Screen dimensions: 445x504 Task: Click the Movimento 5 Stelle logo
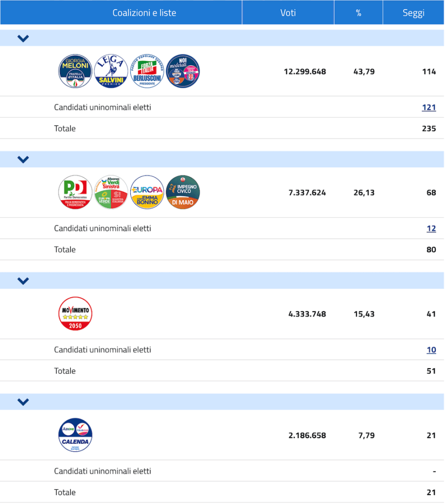(x=75, y=314)
